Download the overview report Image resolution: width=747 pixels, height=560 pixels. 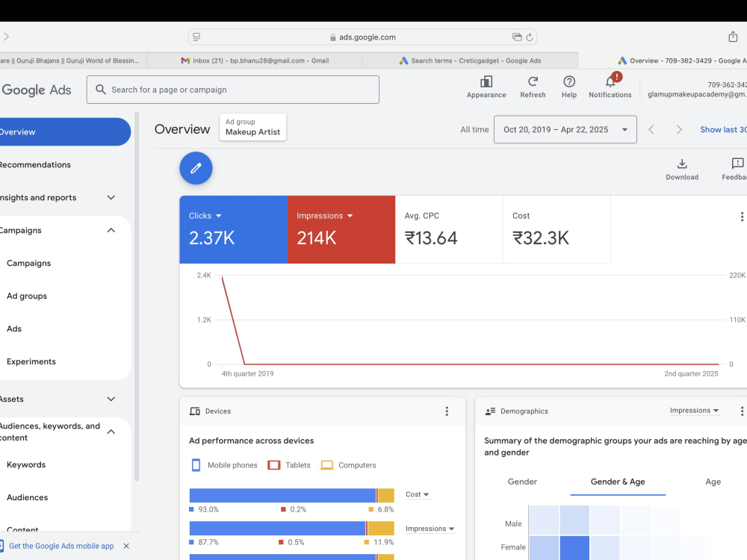682,169
